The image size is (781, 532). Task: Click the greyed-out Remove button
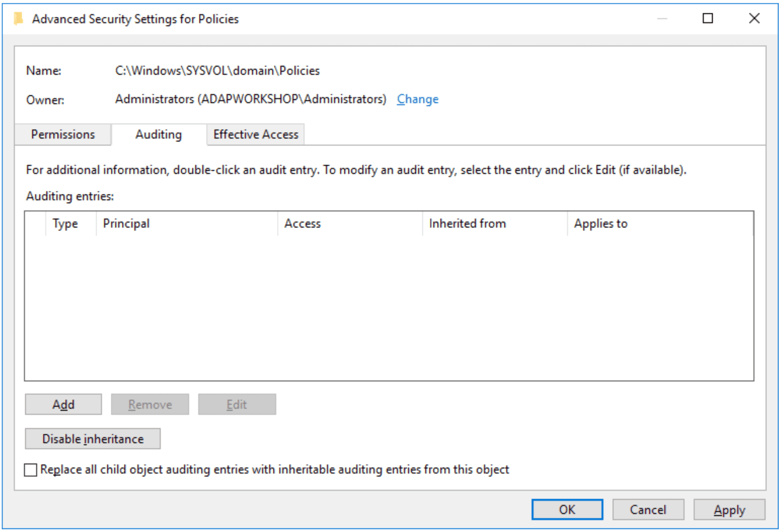point(150,404)
